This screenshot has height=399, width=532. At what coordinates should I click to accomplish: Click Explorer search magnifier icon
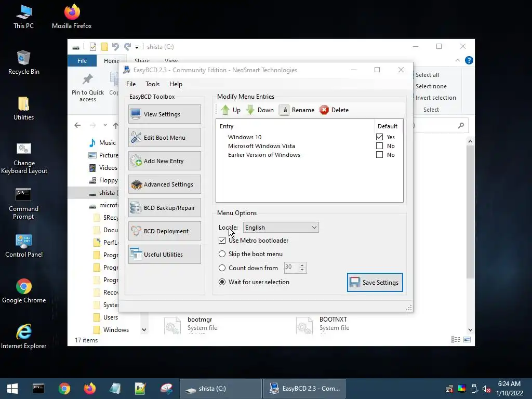pos(461,126)
